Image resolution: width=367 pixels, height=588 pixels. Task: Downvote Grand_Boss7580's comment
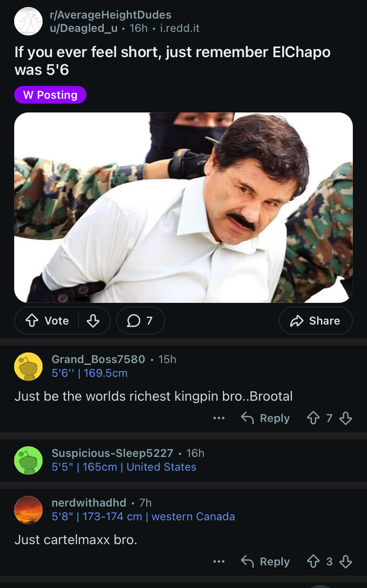point(346,418)
